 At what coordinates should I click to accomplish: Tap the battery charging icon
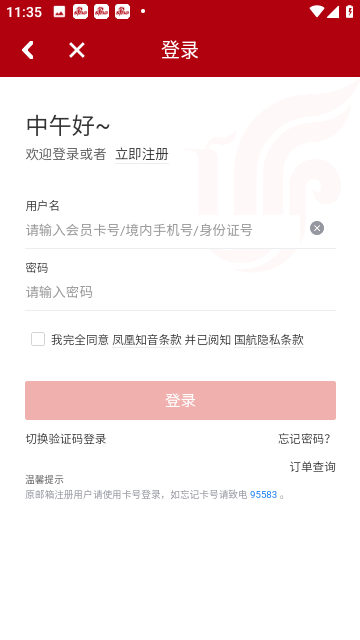[x=349, y=11]
